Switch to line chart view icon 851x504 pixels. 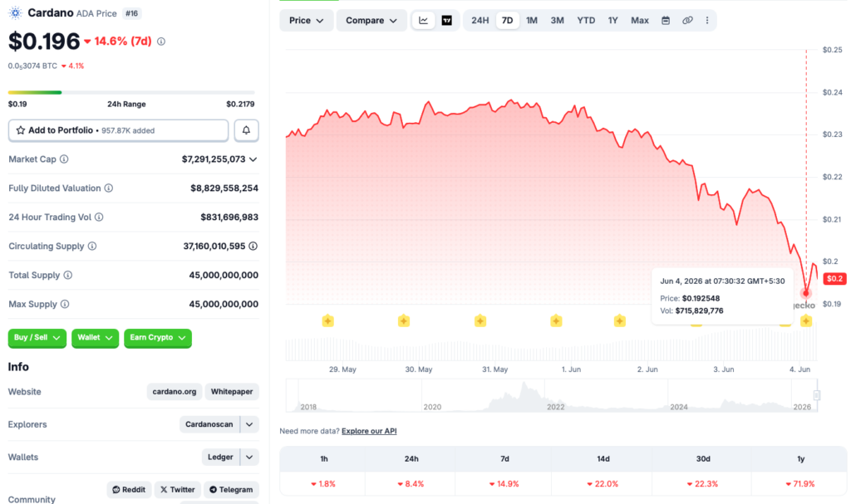(423, 21)
